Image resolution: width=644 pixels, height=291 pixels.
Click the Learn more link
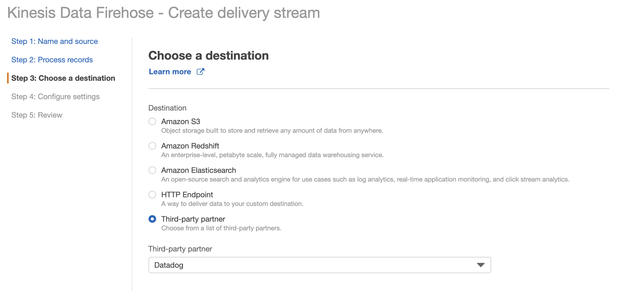[x=170, y=72]
